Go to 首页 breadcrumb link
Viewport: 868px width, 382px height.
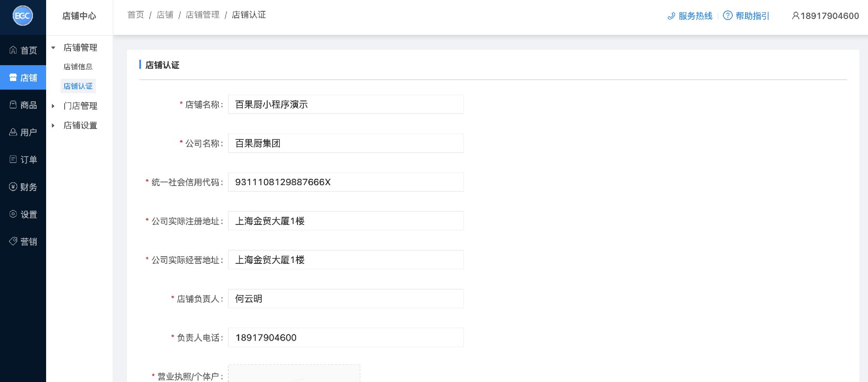[136, 15]
